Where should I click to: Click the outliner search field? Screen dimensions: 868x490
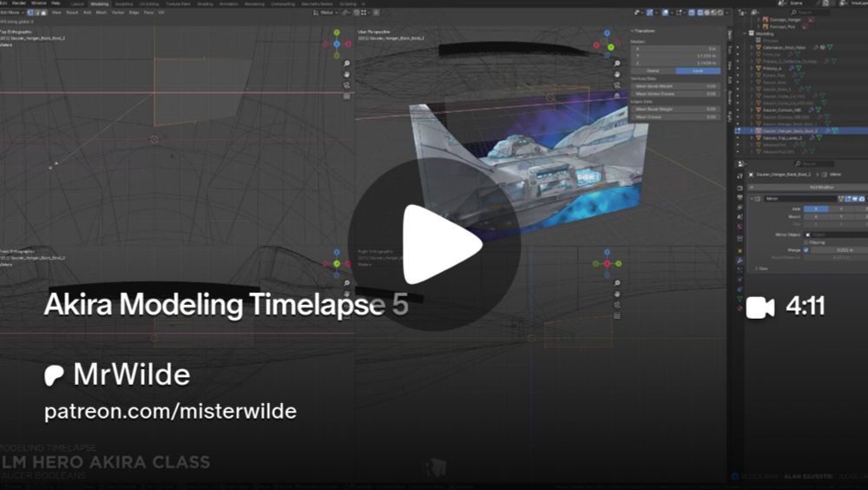tap(810, 12)
